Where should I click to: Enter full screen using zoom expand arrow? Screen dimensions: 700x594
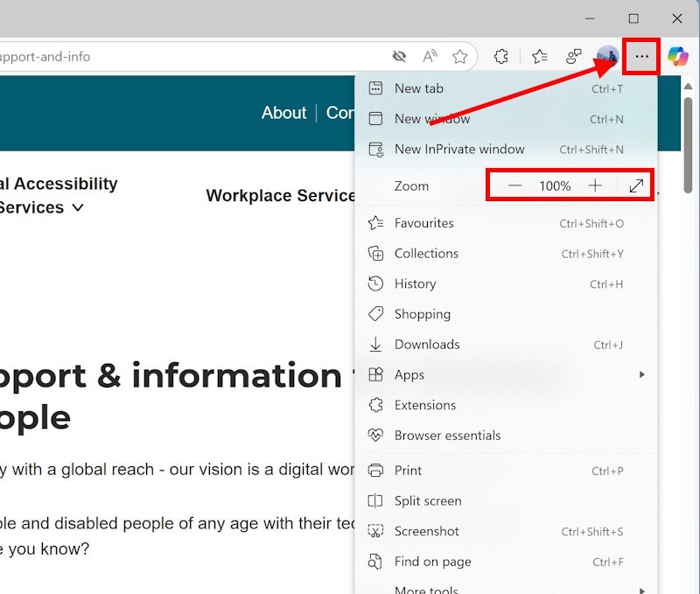636,185
